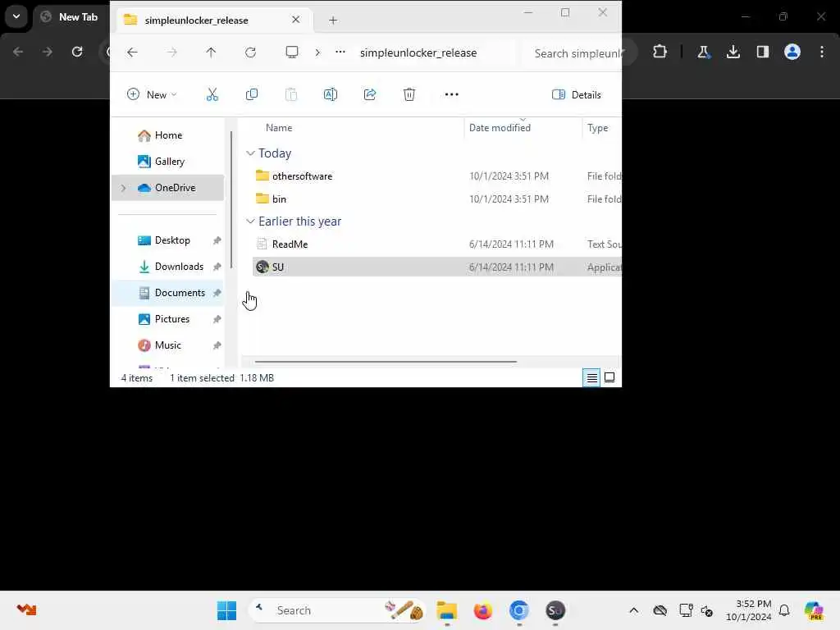Expand the address bar path chevron
The width and height of the screenshot is (840, 630).
point(317,52)
